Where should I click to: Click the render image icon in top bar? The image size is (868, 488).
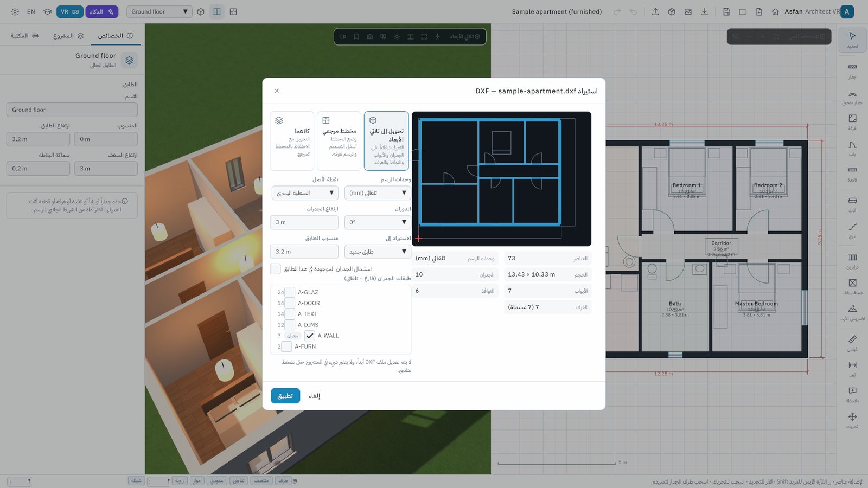[688, 11]
